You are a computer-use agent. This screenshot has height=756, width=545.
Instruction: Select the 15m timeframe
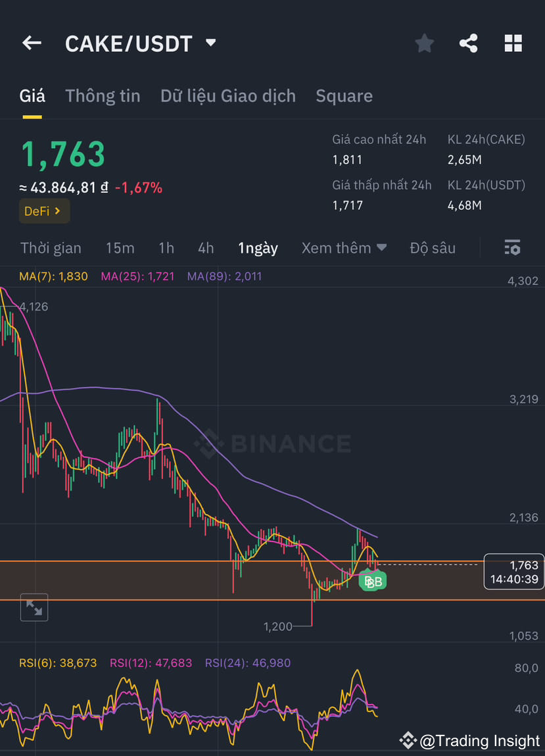[120, 248]
